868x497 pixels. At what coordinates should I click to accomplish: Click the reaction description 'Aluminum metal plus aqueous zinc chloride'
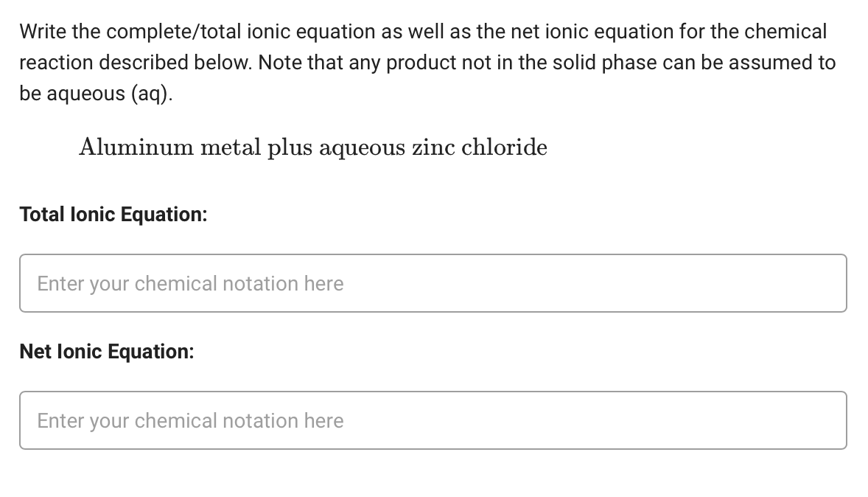312,147
